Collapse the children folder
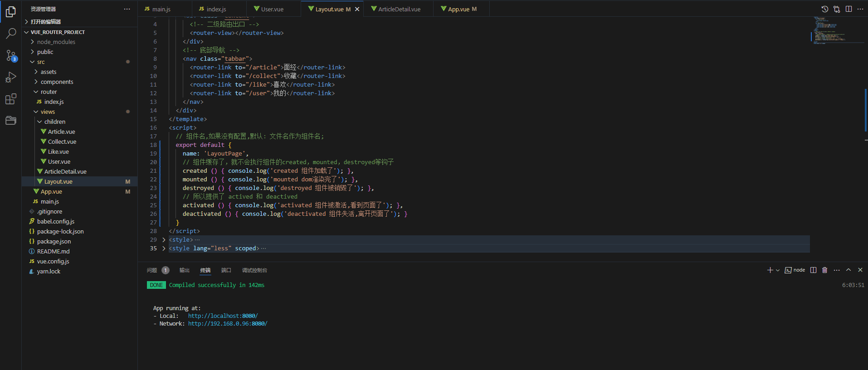 (x=80, y=122)
